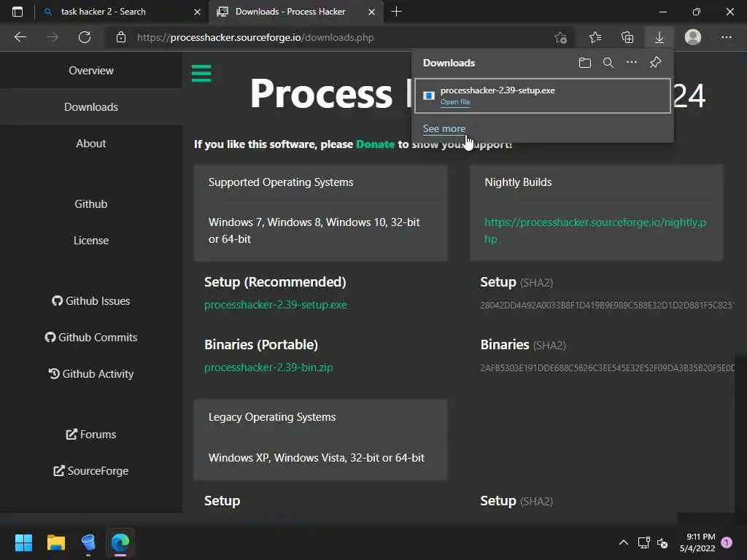Refresh the current page
The width and height of the screenshot is (747, 560).
[85, 37]
